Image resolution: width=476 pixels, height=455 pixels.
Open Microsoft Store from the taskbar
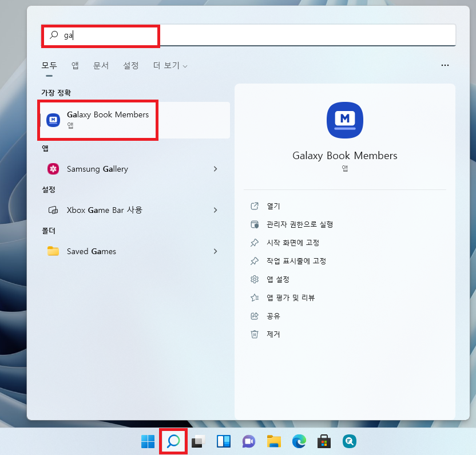pyautogui.click(x=324, y=441)
